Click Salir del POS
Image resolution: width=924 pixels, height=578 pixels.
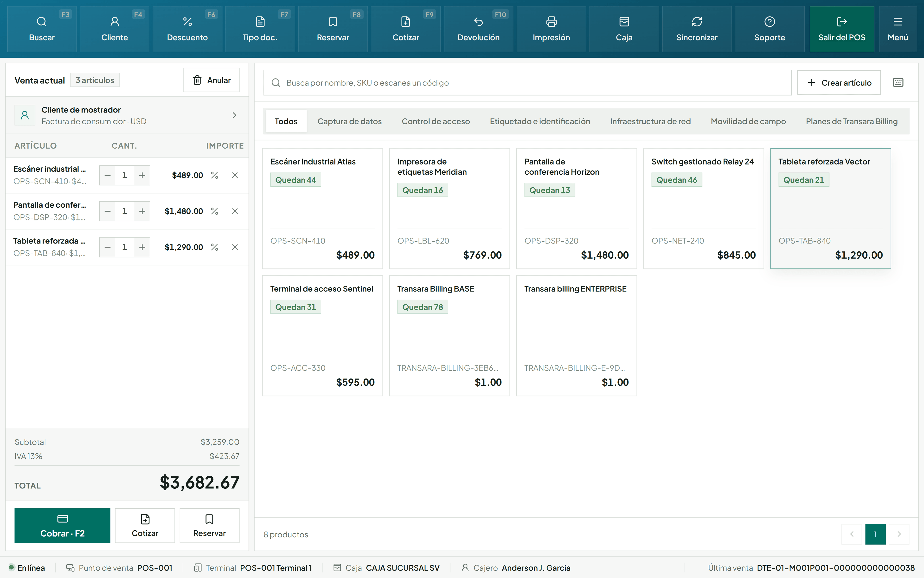click(x=842, y=29)
